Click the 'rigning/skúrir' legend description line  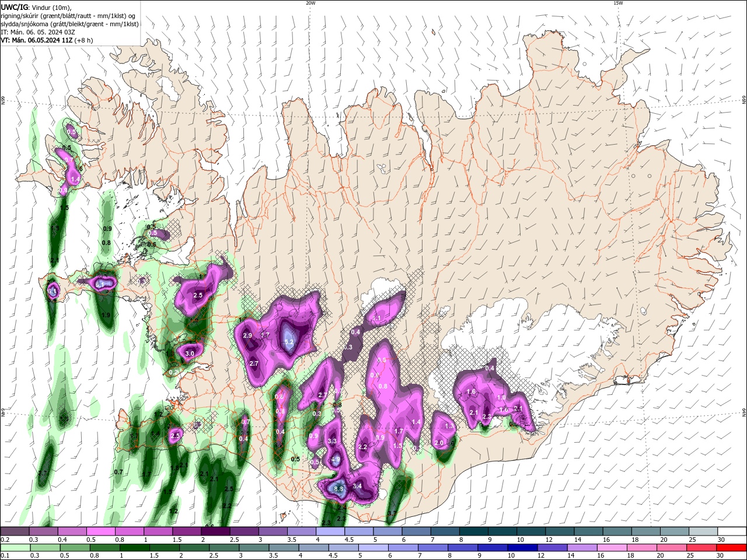pyautogui.click(x=69, y=16)
